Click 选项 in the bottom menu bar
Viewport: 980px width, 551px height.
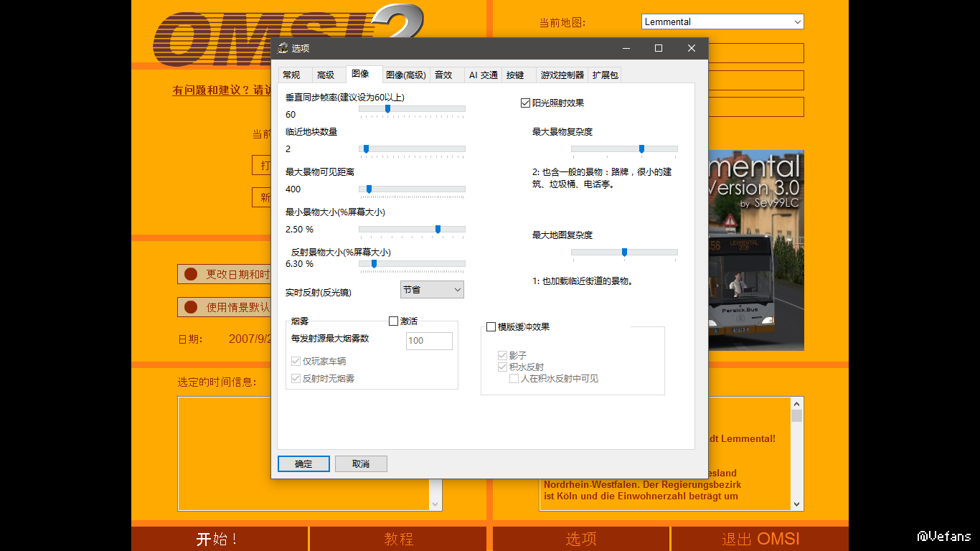pos(581,539)
